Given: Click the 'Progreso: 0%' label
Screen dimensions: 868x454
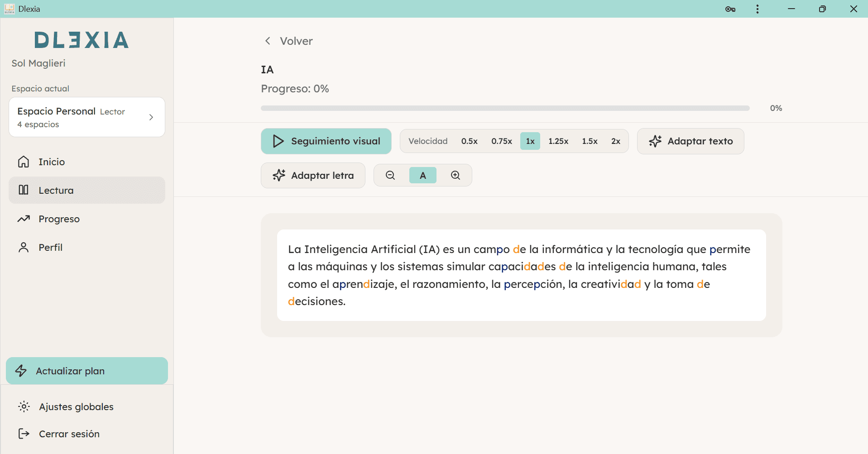Looking at the screenshot, I should click(x=295, y=89).
